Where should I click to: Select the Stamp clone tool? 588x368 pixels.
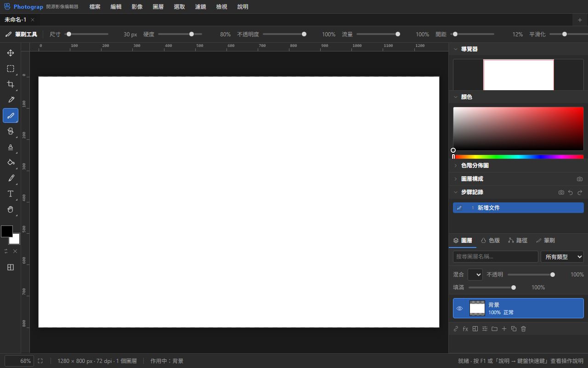[11, 147]
